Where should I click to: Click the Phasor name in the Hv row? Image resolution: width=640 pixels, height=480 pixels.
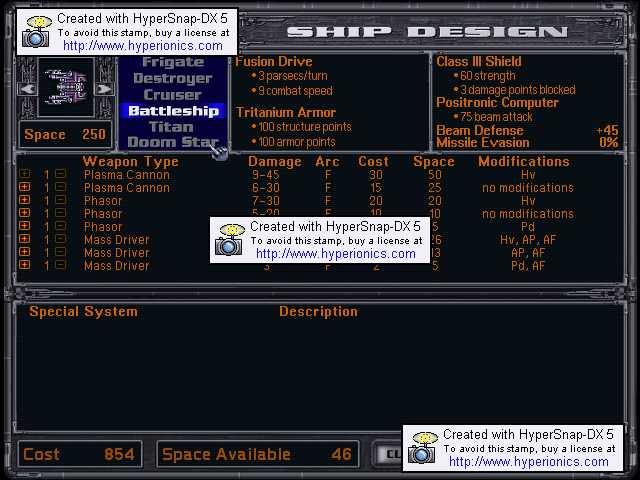103,201
